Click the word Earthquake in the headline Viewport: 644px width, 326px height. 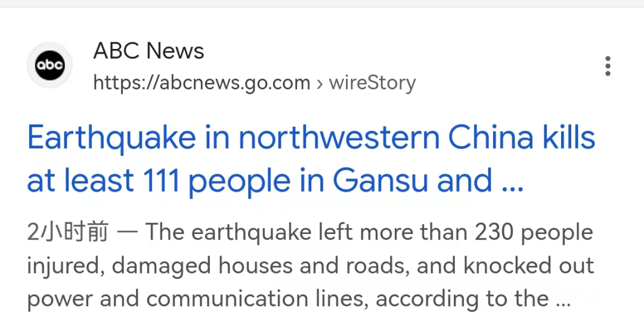point(112,139)
